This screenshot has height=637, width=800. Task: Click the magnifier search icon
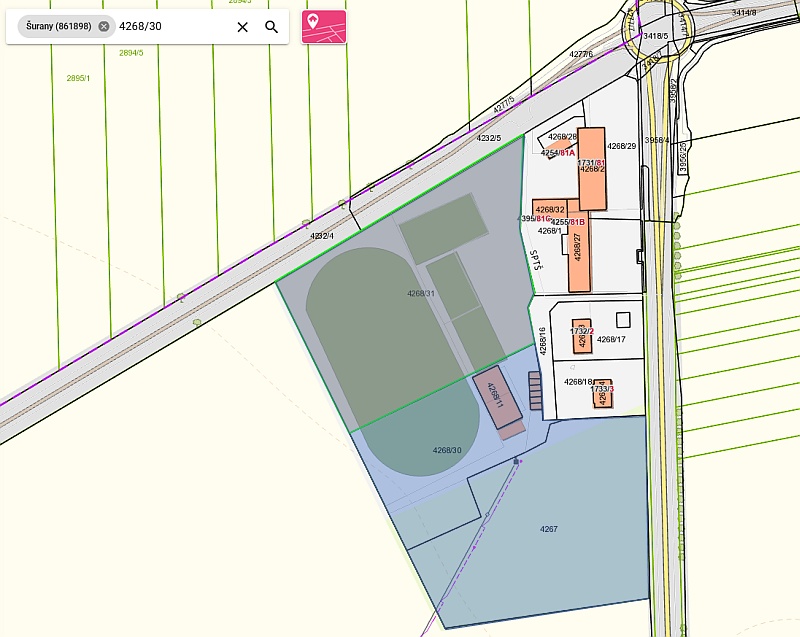[x=271, y=27]
